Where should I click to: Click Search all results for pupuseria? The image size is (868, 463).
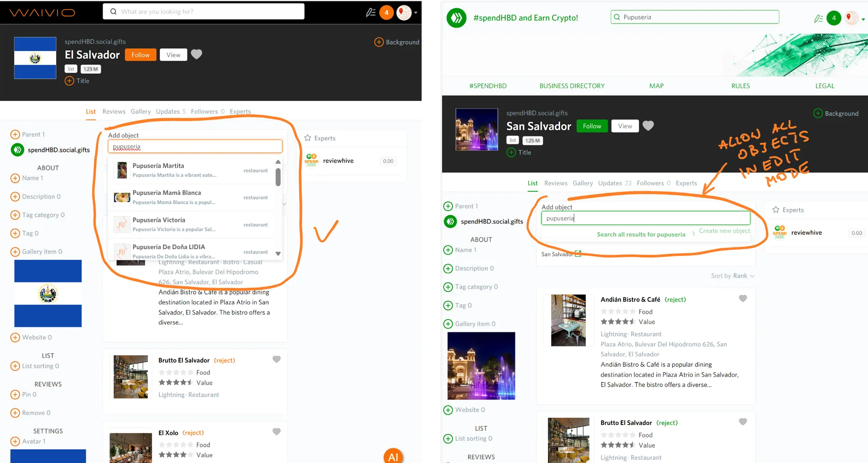[641, 234]
